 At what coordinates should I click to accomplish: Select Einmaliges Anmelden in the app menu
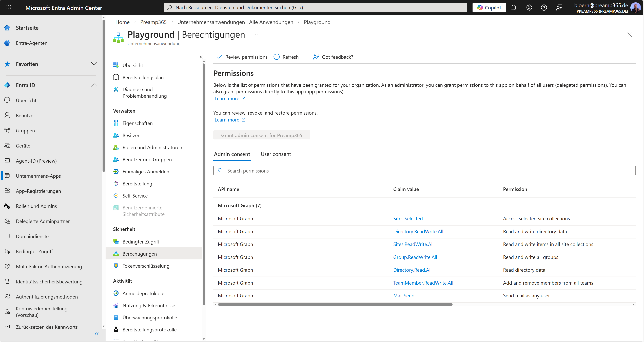(x=146, y=172)
